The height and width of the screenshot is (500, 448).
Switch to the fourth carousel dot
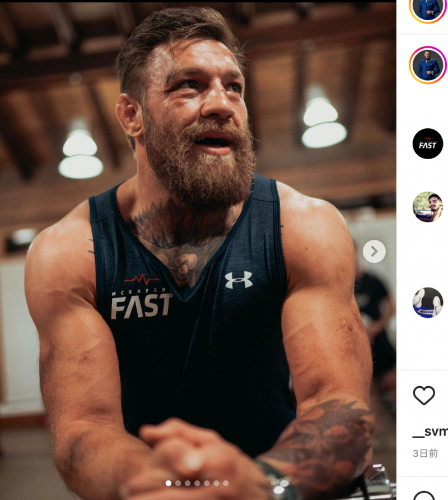pos(197,483)
